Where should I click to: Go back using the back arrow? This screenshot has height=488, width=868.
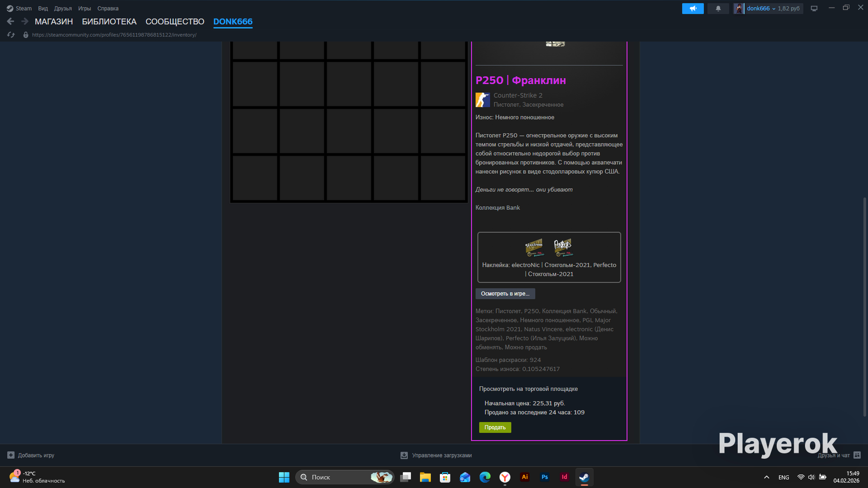(11, 21)
